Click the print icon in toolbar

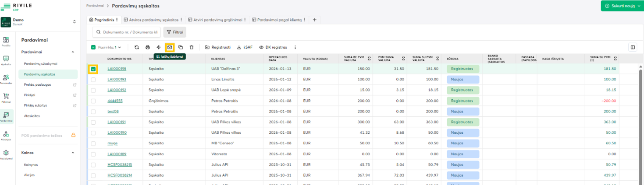click(148, 47)
